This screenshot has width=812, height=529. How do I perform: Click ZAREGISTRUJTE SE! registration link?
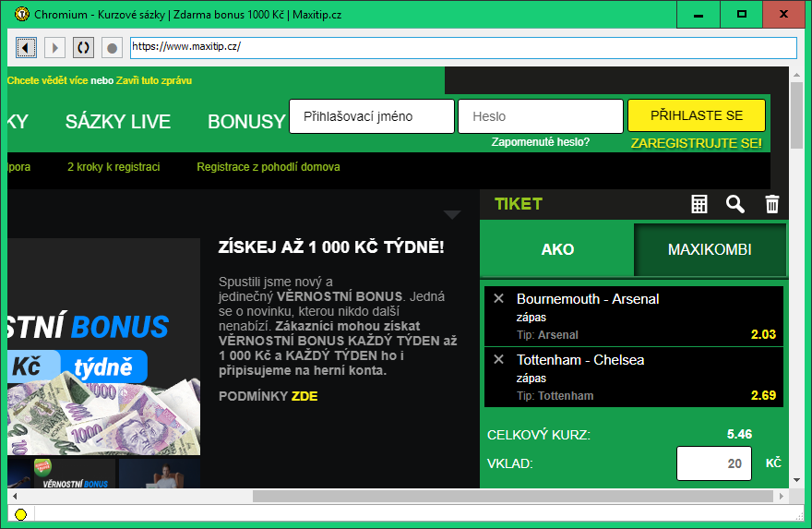697,143
